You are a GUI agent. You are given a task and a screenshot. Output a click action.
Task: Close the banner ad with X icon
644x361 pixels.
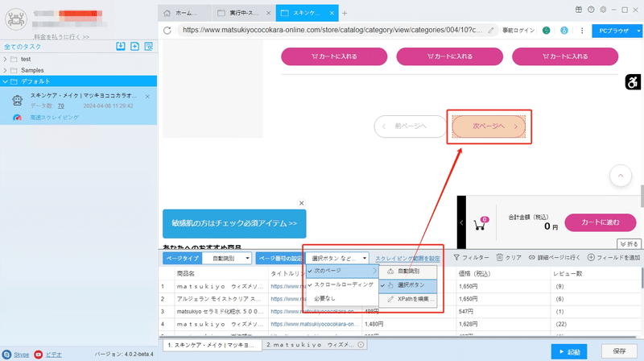click(x=301, y=203)
